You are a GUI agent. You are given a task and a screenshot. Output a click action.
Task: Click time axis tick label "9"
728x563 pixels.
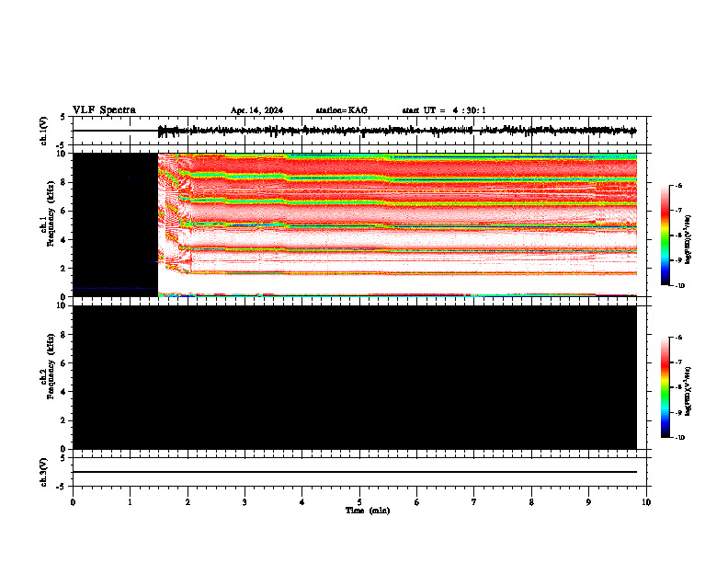(x=588, y=502)
